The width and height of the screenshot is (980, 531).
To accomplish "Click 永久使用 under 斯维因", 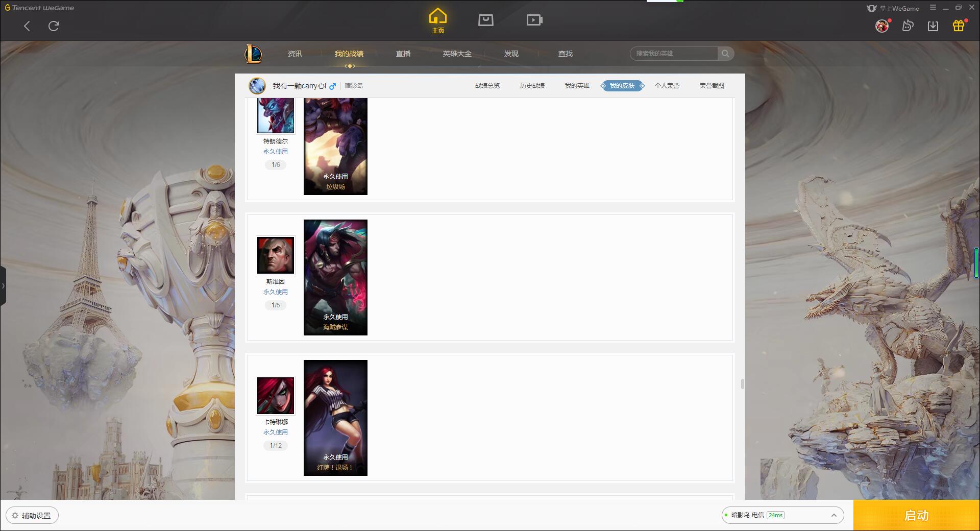I will [x=276, y=292].
